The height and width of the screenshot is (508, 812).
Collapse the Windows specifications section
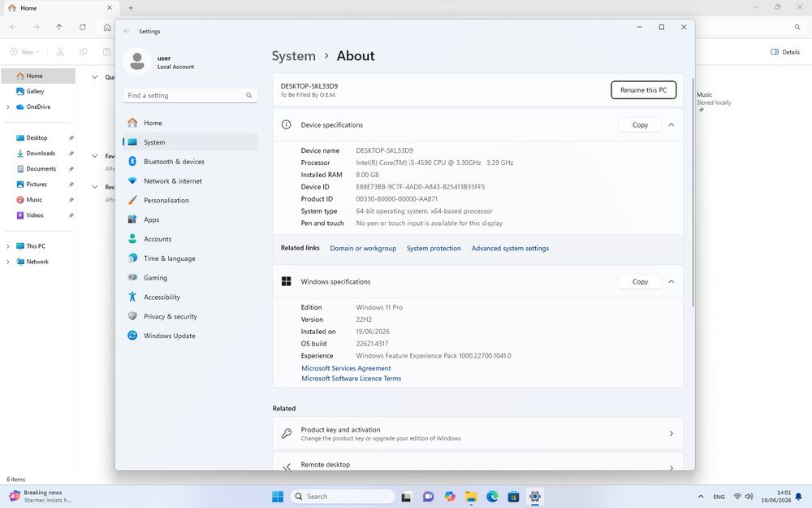click(672, 281)
